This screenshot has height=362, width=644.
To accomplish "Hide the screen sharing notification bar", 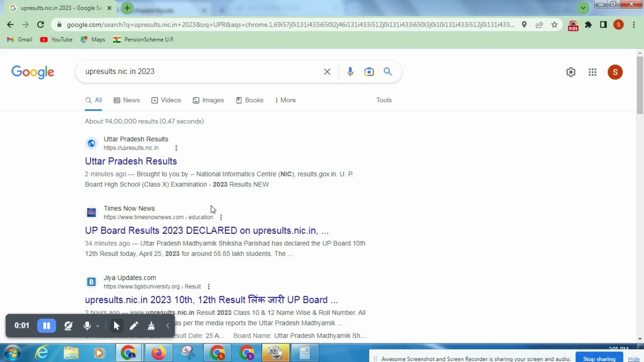I will (633, 358).
